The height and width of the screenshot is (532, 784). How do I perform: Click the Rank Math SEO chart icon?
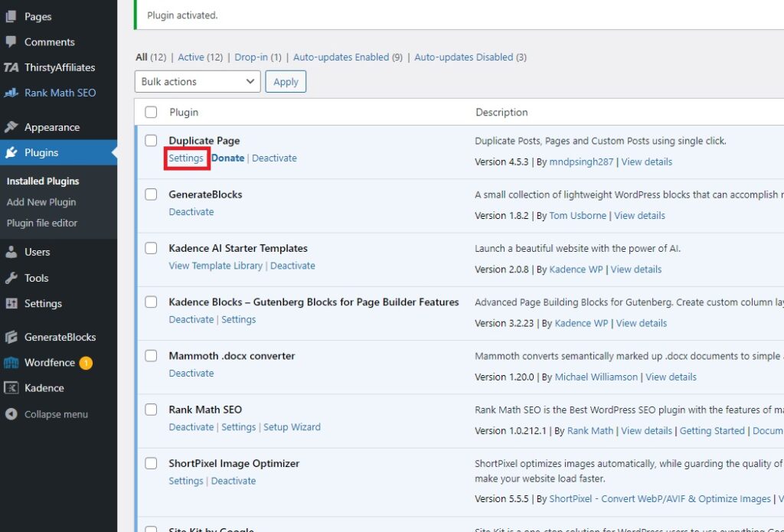pyautogui.click(x=11, y=93)
